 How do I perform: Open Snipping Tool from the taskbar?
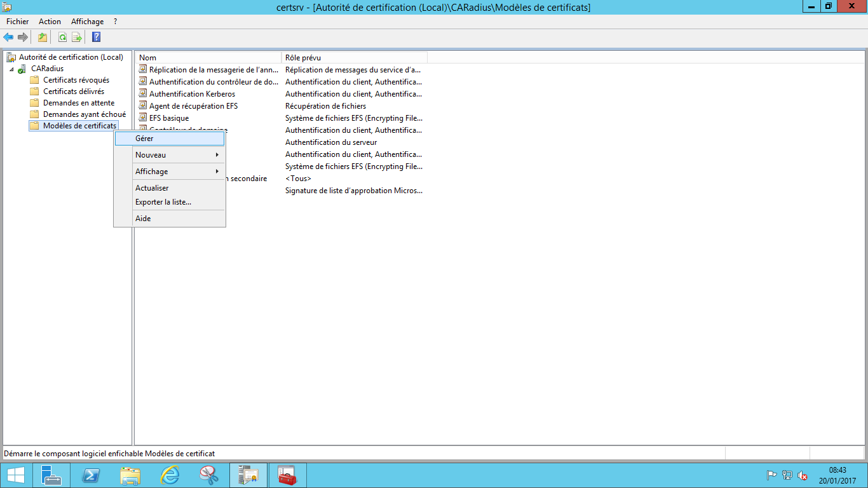pyautogui.click(x=209, y=475)
